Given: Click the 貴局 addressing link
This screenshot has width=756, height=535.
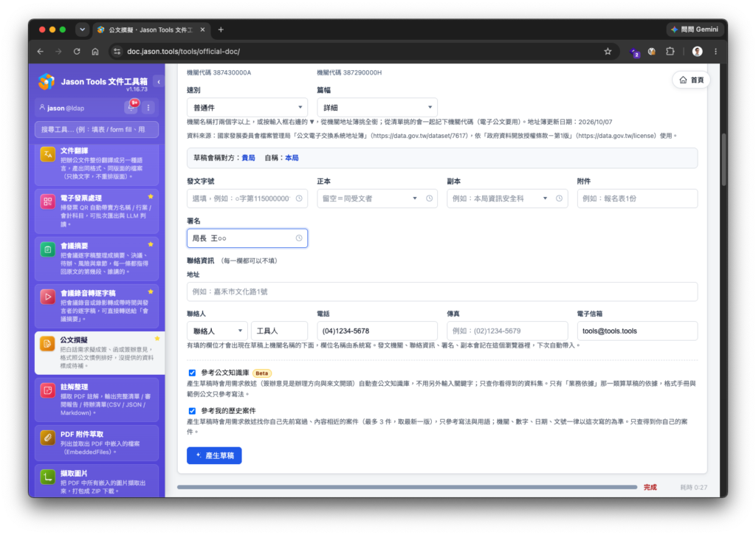Looking at the screenshot, I should [x=248, y=158].
